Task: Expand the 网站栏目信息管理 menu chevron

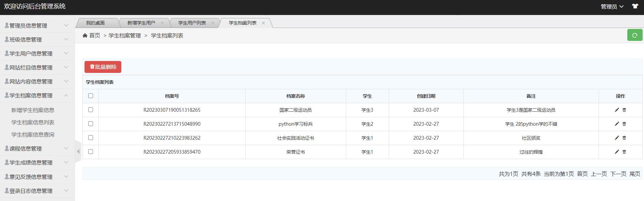Action: [66, 67]
